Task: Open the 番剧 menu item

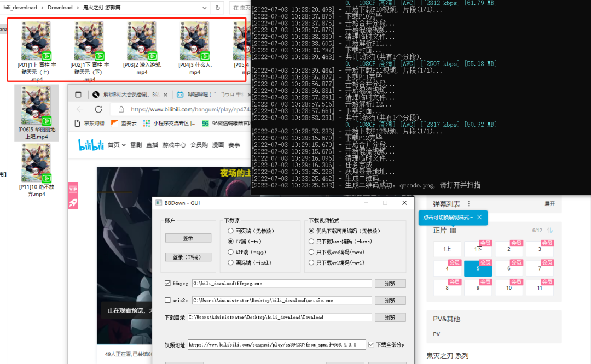Action: coord(136,145)
